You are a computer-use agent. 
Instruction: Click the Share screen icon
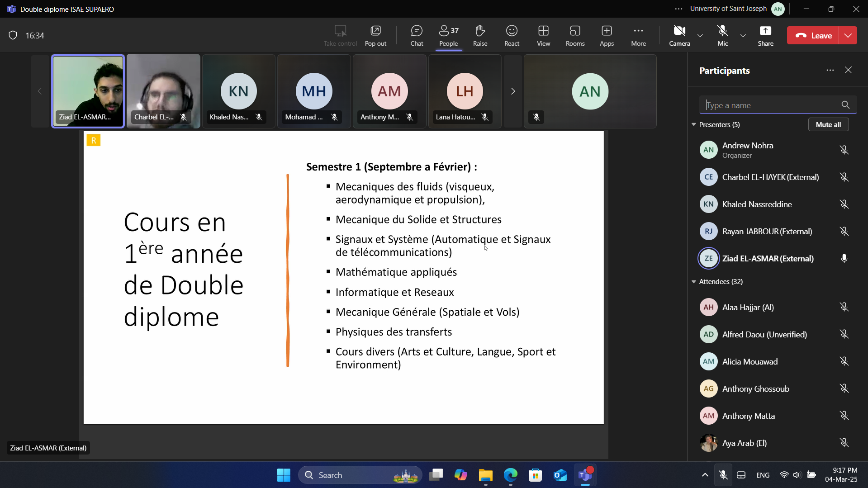tap(765, 35)
